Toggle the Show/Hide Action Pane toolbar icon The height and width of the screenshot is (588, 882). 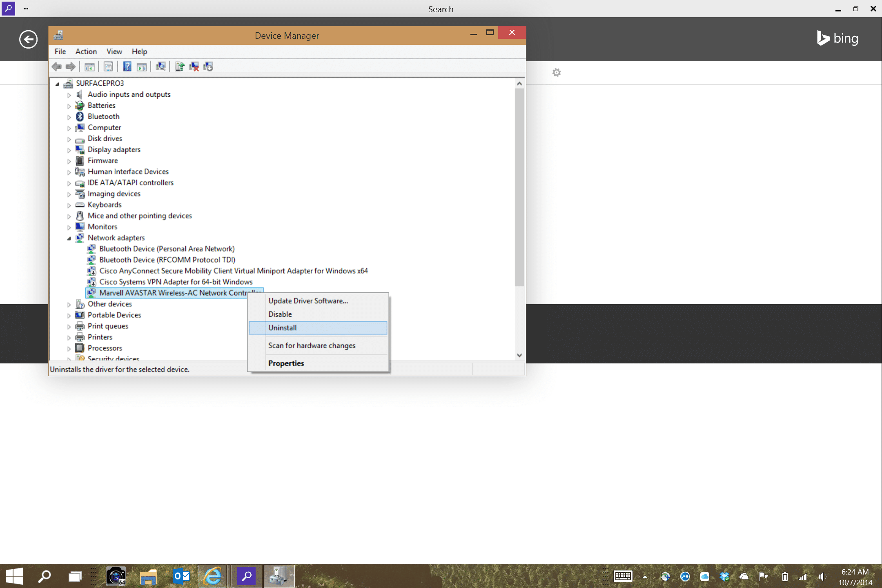[x=142, y=67]
